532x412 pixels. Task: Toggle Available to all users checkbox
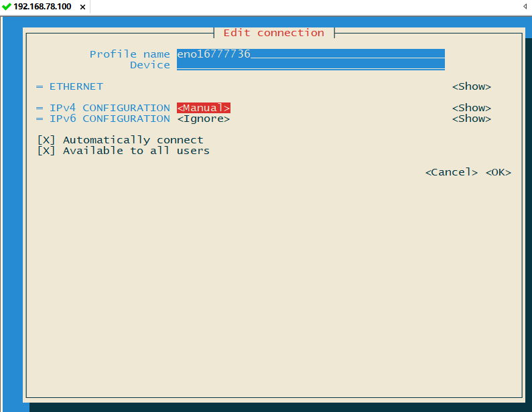coord(46,151)
